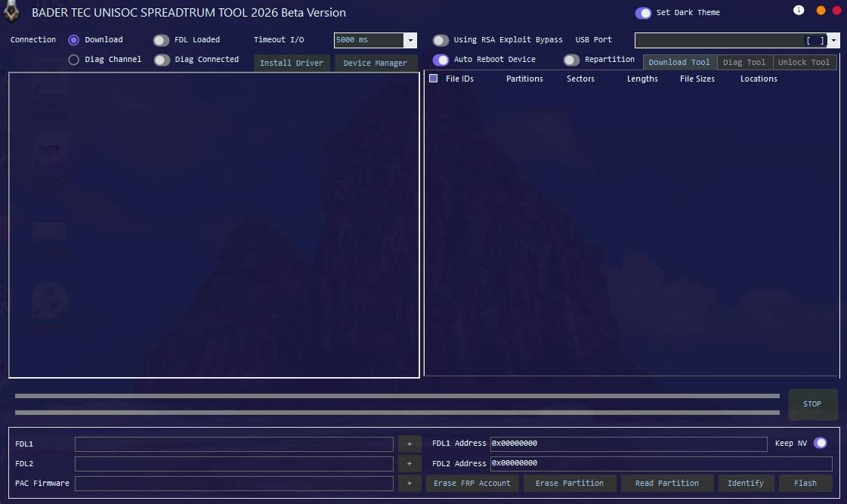Open the Unlock Tool tab
Image resolution: width=847 pixels, height=504 pixels.
804,62
